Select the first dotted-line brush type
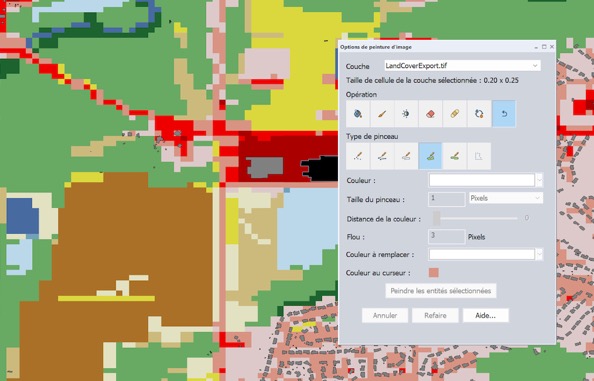 [x=358, y=156]
